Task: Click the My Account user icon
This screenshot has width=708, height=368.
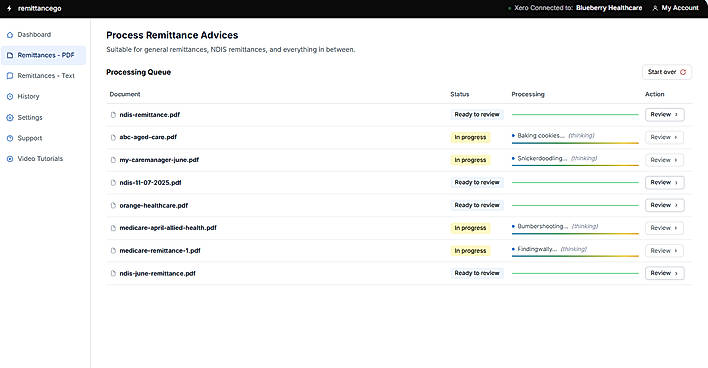Action: [655, 8]
